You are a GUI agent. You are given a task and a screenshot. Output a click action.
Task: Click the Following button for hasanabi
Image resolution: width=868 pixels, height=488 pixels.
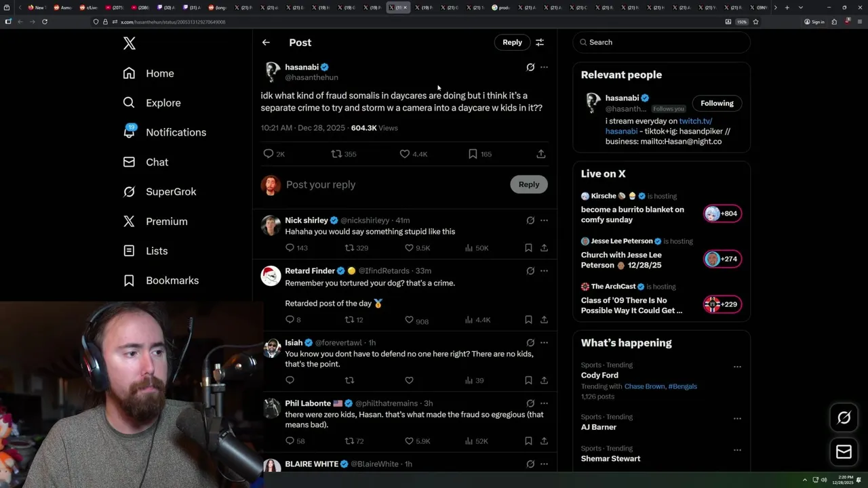[717, 103]
